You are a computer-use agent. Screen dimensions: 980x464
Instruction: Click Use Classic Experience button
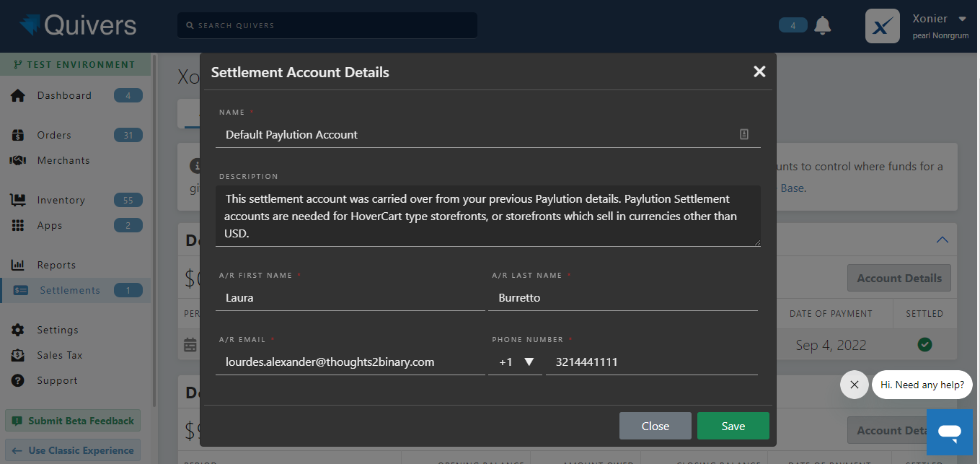point(73,450)
